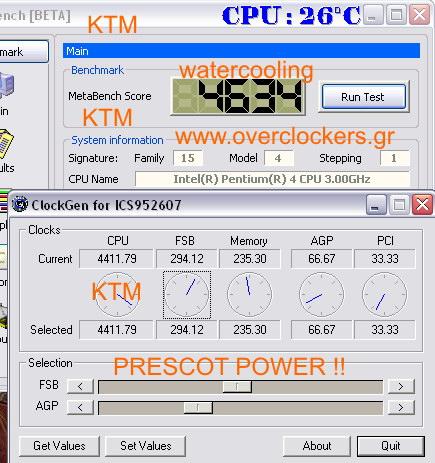Click Set Values in ClockGen
435x463 pixels.
coord(145,446)
